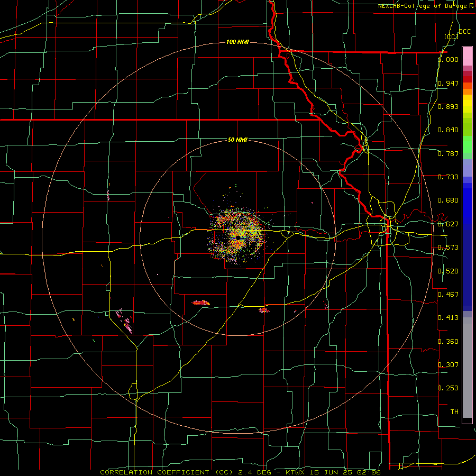The image size is (476, 476).
Task: Click the 0.787 legend value
Action: click(448, 153)
